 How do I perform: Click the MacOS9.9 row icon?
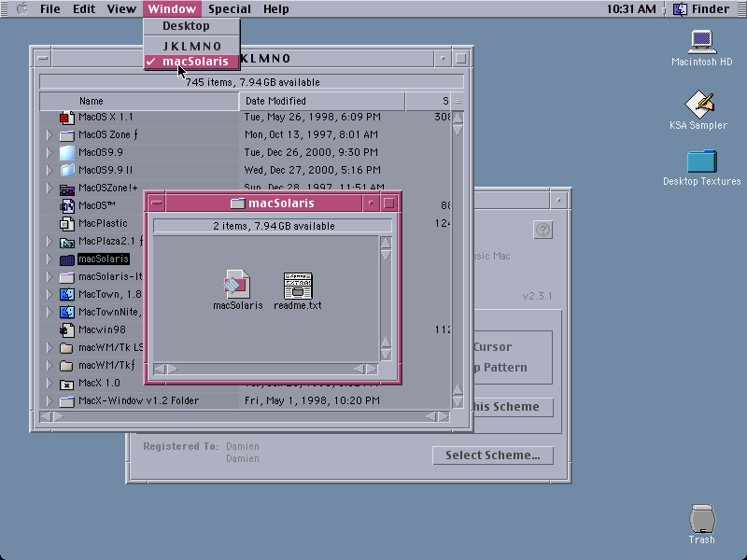[66, 153]
